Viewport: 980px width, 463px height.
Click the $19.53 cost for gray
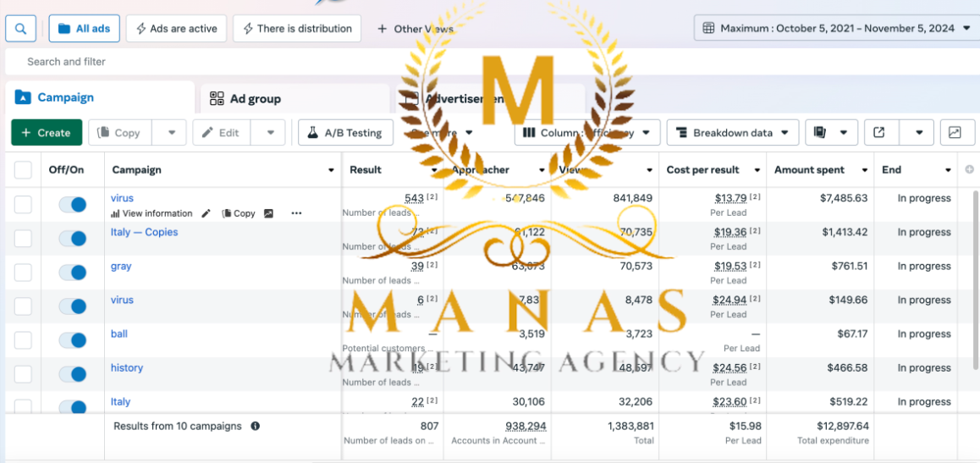tap(730, 266)
